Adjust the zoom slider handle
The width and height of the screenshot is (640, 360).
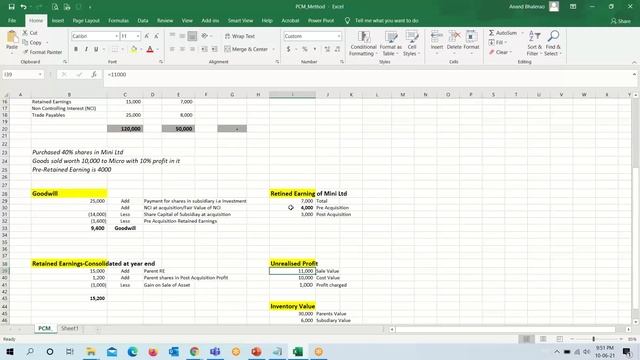(x=593, y=339)
